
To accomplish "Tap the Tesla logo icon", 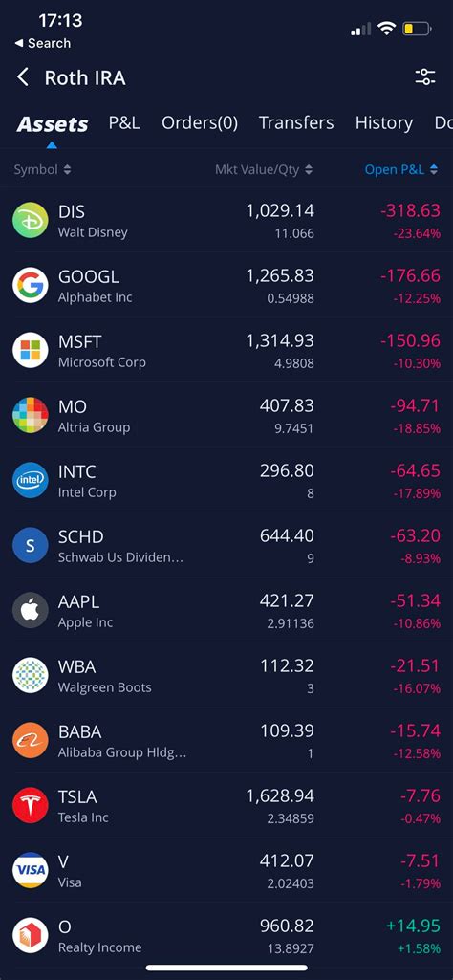I will [x=30, y=805].
